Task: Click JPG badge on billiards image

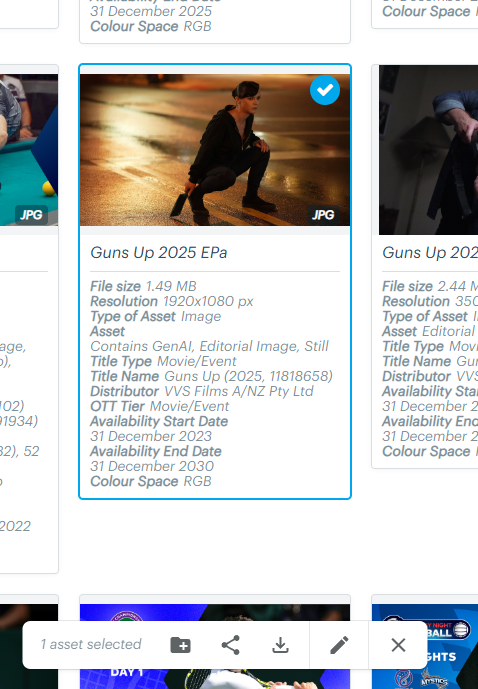Action: (31, 215)
